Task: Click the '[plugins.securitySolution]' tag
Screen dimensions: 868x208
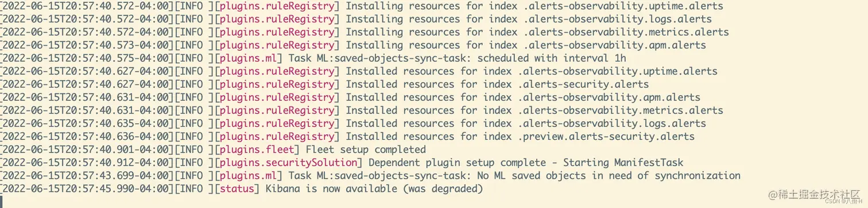Action: (x=289, y=163)
